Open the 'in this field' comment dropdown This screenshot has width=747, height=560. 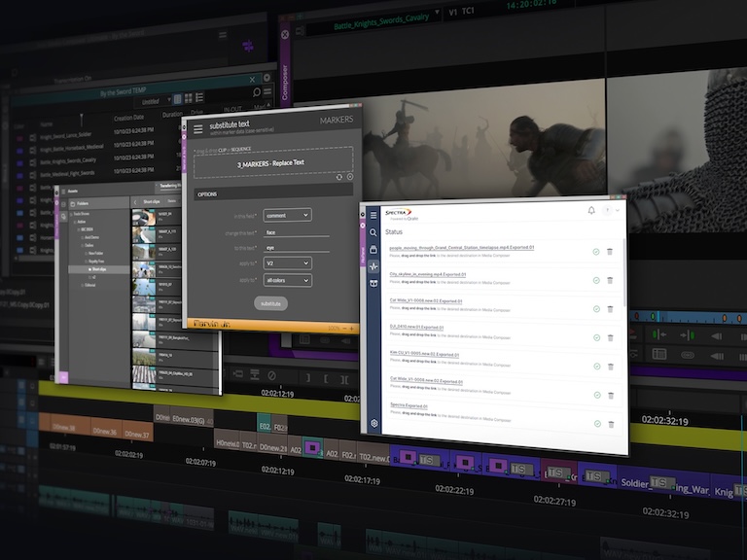[x=287, y=215]
